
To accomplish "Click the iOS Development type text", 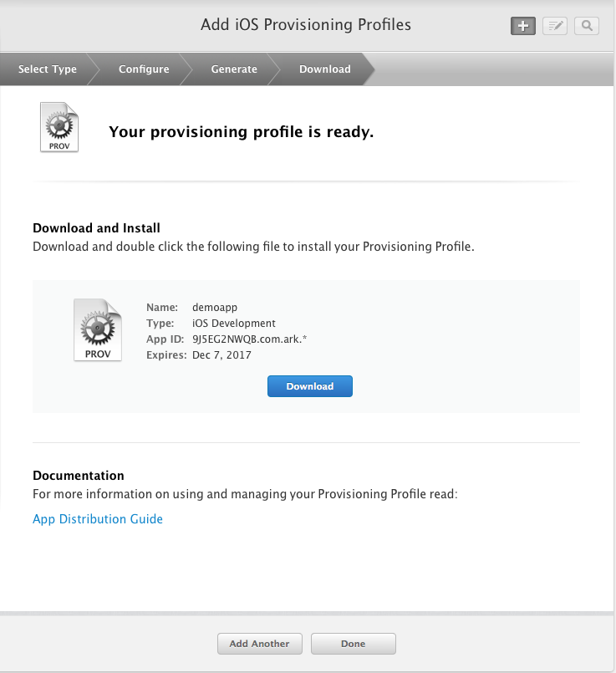I will pos(234,324).
